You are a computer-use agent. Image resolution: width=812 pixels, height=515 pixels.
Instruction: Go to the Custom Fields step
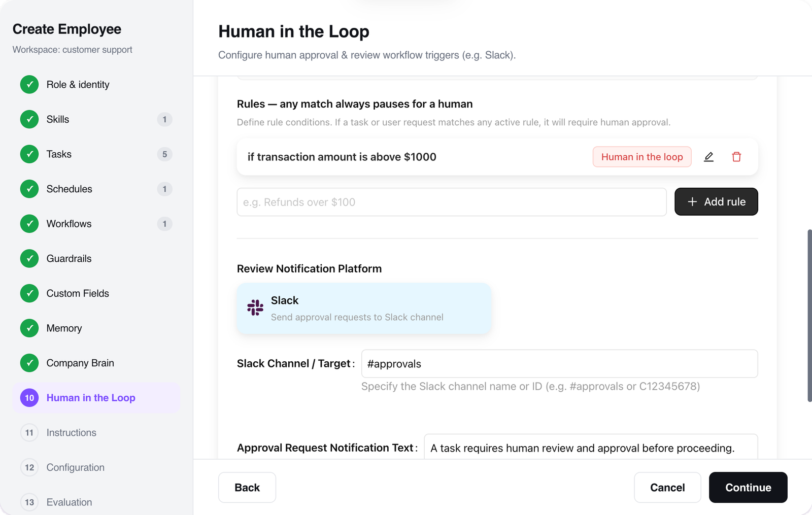(x=96, y=293)
